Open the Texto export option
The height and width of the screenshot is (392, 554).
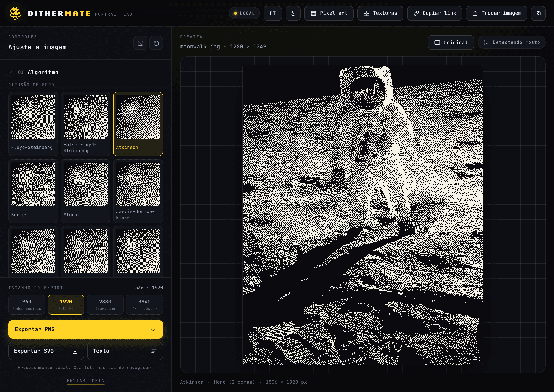click(x=125, y=351)
